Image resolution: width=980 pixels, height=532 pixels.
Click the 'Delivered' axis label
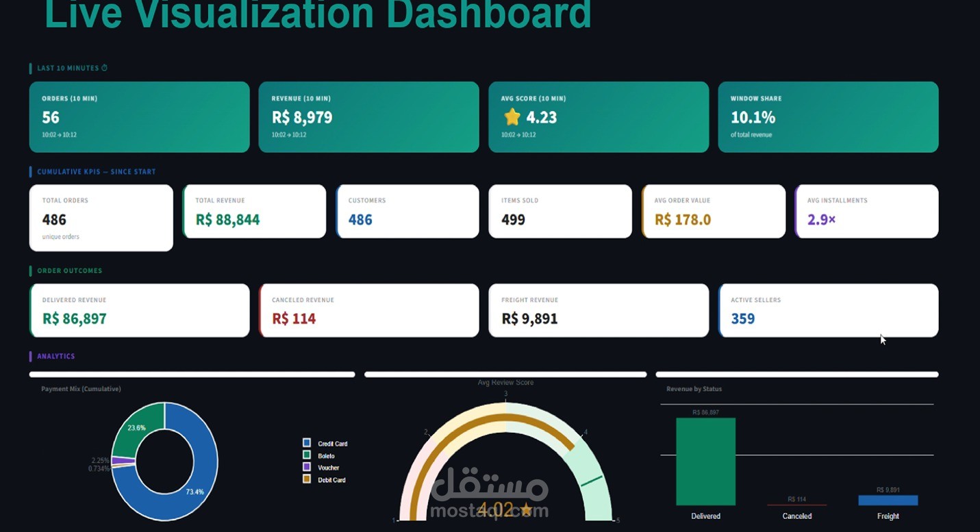coord(705,516)
